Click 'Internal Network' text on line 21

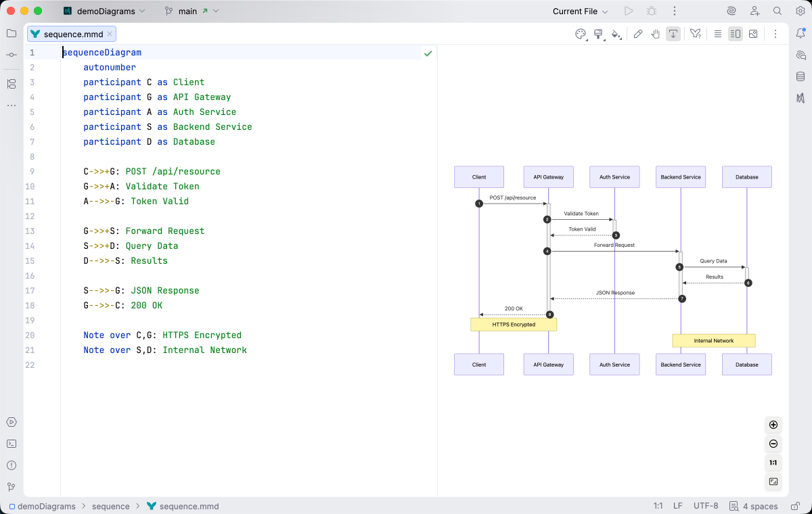[205, 350]
